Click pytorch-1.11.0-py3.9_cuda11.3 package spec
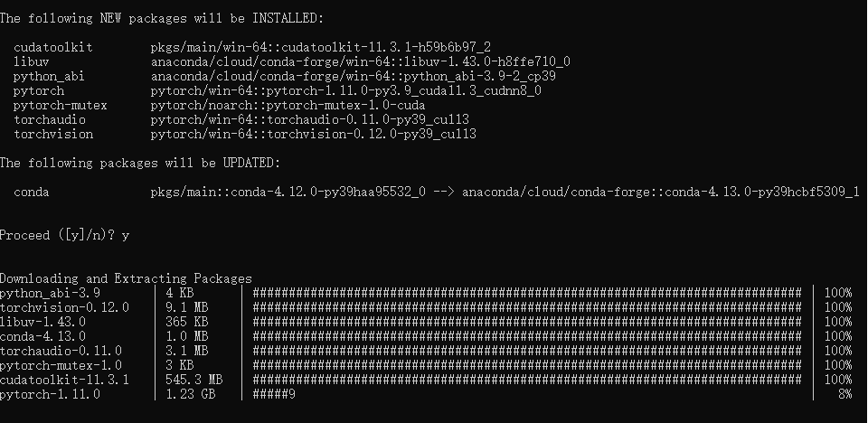 pyautogui.click(x=346, y=90)
